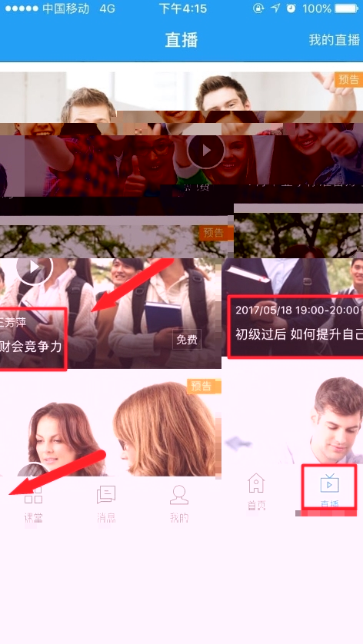Tap the 100% battery percentage

click(x=317, y=8)
